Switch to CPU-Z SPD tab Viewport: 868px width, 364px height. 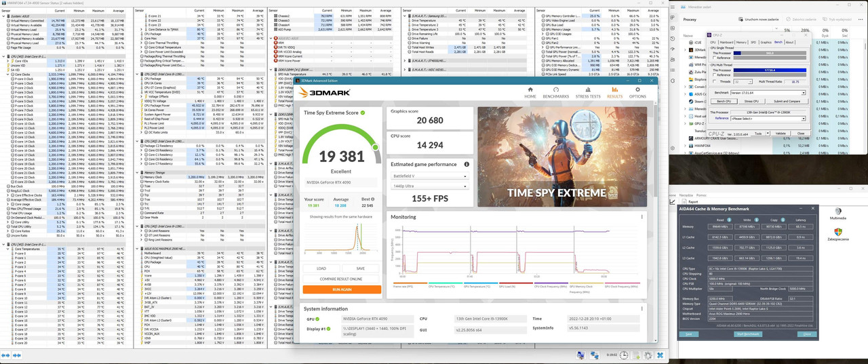(x=753, y=42)
